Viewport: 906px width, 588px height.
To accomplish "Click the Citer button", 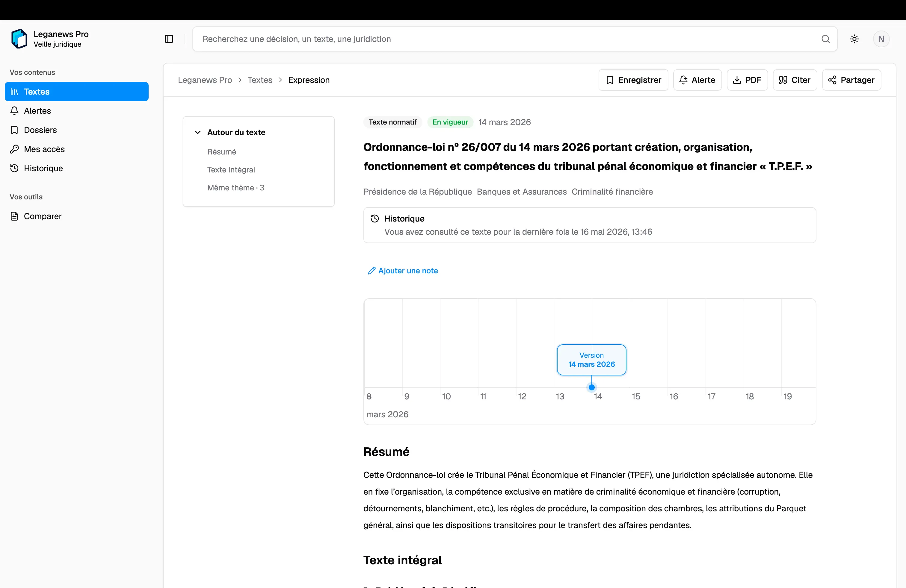I will pyautogui.click(x=795, y=80).
